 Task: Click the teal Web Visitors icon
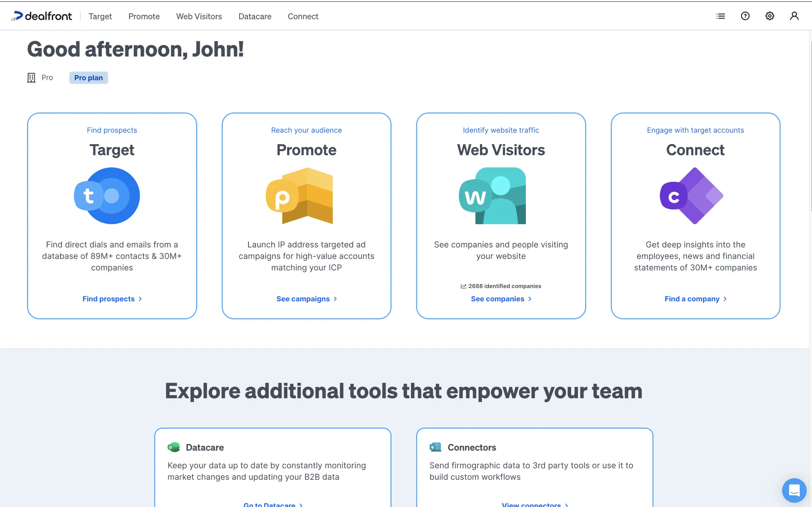493,196
